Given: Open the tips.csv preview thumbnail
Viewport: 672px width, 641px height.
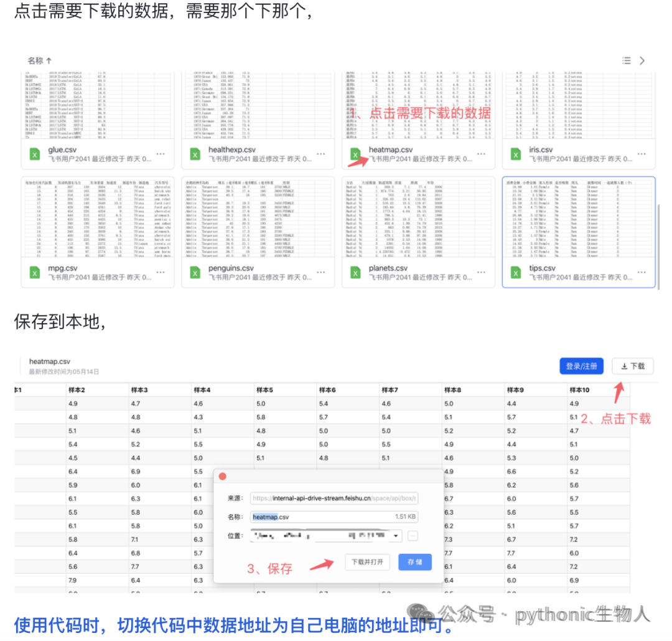Looking at the screenshot, I should 579,217.
